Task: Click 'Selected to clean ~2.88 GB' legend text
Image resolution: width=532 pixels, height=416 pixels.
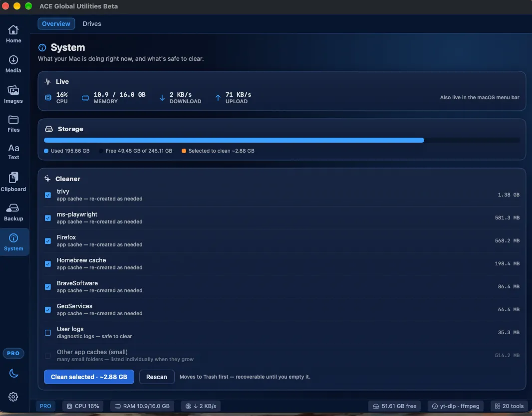Action: [221, 151]
